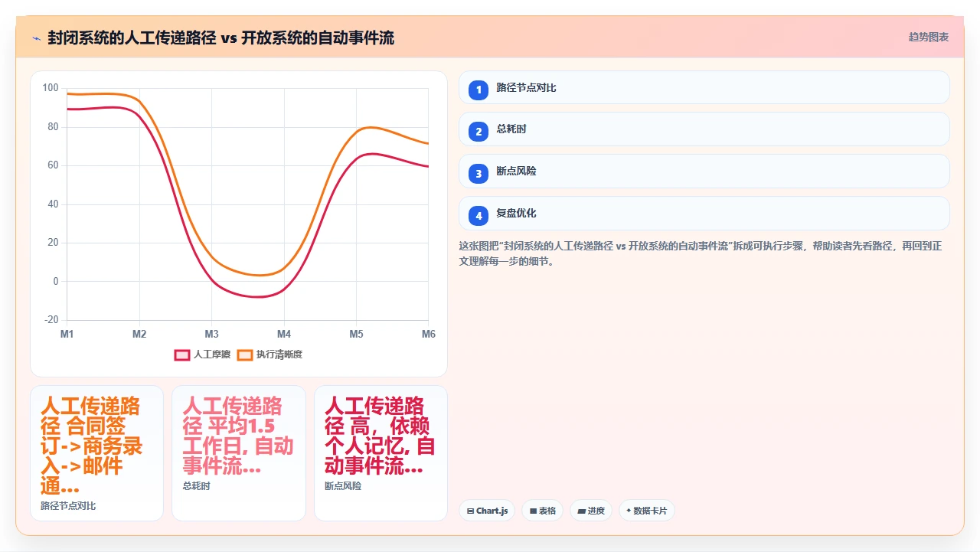Click the M4 x-axis label
Image resolution: width=980 pixels, height=552 pixels.
[284, 334]
